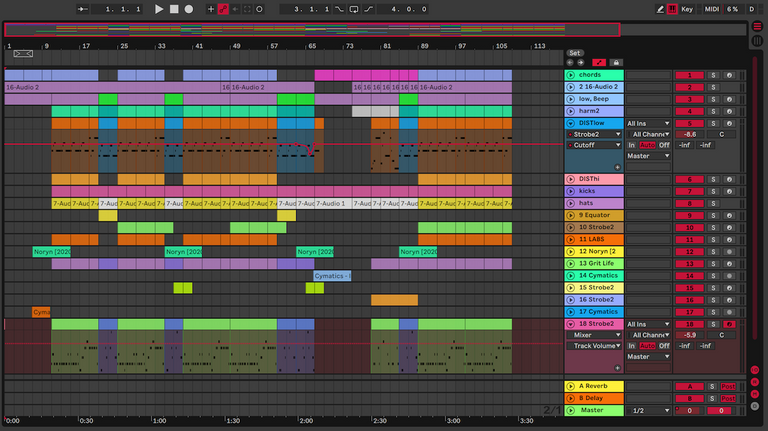Click bar 65 in the beat ruler
Screen dimensions: 768x431
[x=312, y=46]
